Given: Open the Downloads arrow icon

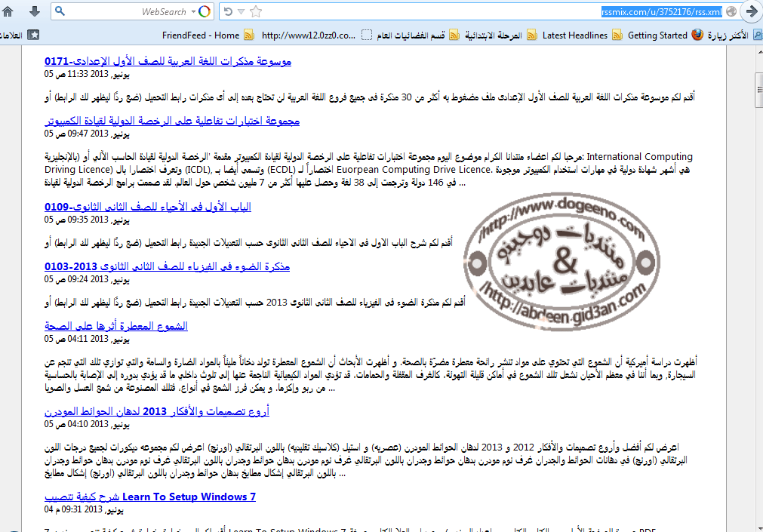Looking at the screenshot, I should click(34, 11).
